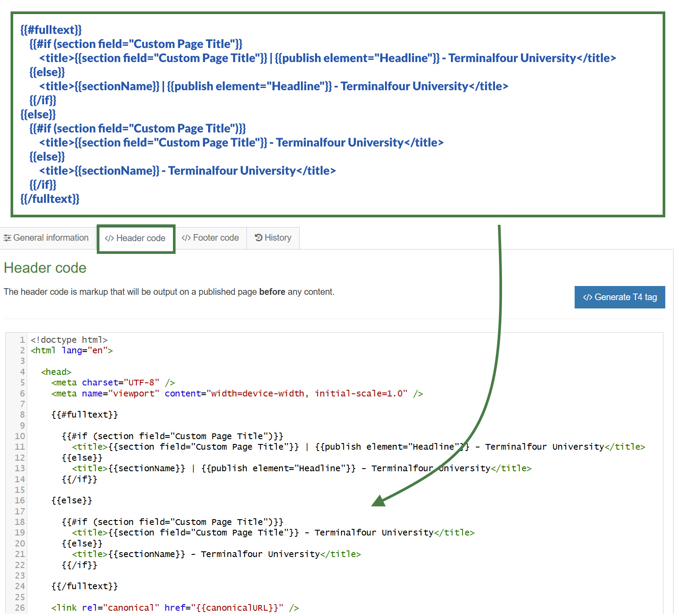
Task: Click line number 24 in the gutter
Action: coord(20,586)
